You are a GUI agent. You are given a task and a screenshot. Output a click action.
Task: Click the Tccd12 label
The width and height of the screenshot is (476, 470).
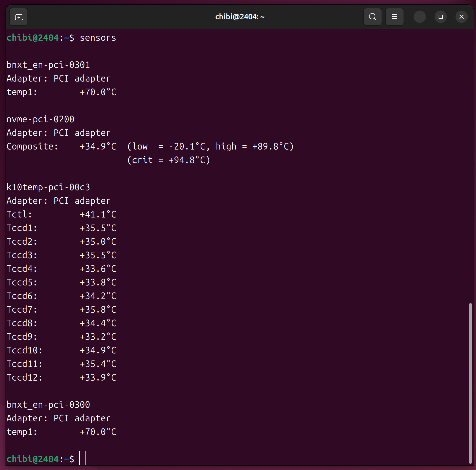click(x=24, y=377)
